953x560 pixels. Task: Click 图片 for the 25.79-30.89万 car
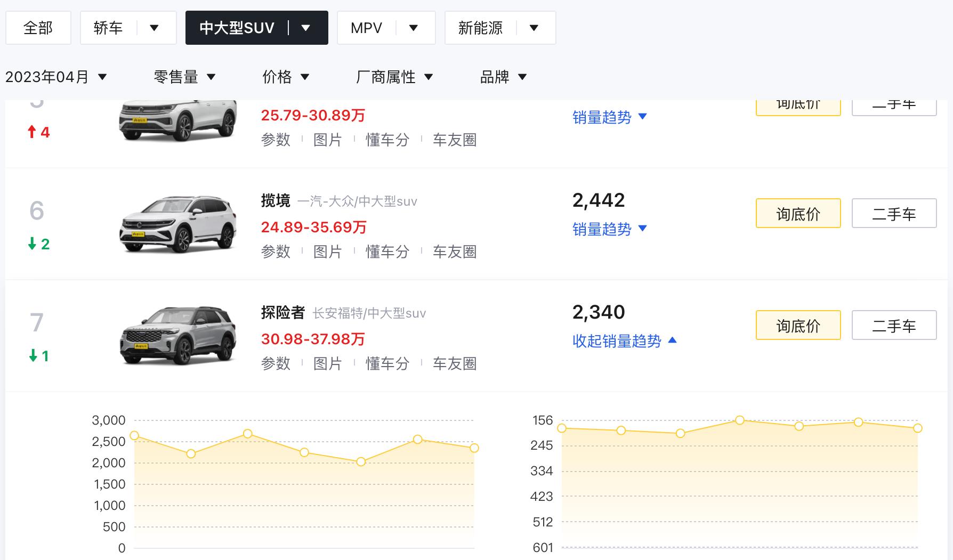[x=328, y=140]
